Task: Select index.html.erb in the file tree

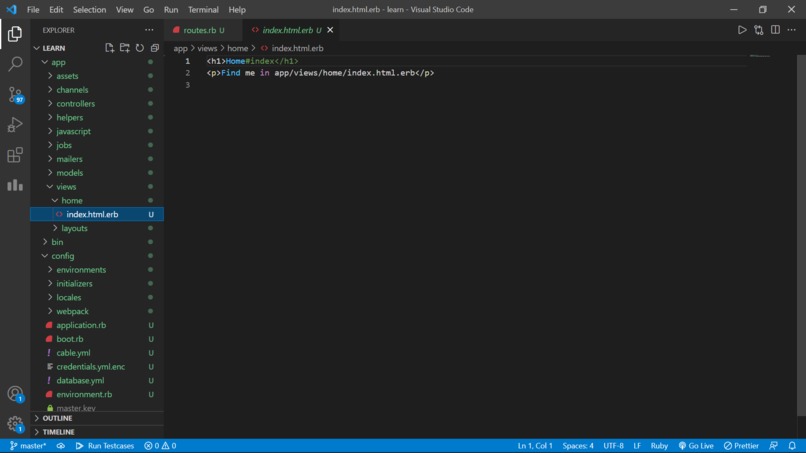Action: 97,214
